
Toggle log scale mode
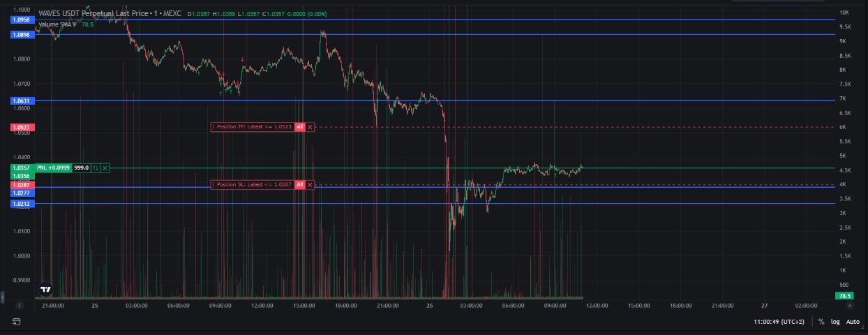(x=835, y=322)
